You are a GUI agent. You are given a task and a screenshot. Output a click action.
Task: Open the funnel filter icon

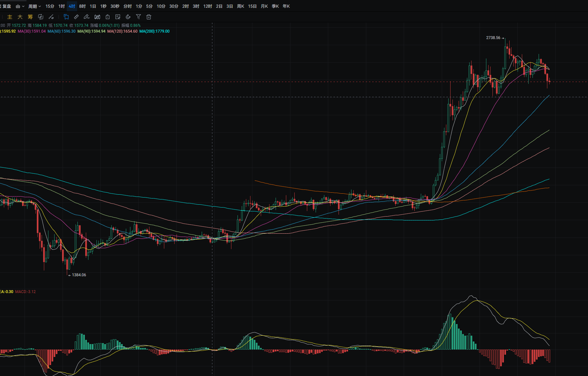(x=138, y=17)
